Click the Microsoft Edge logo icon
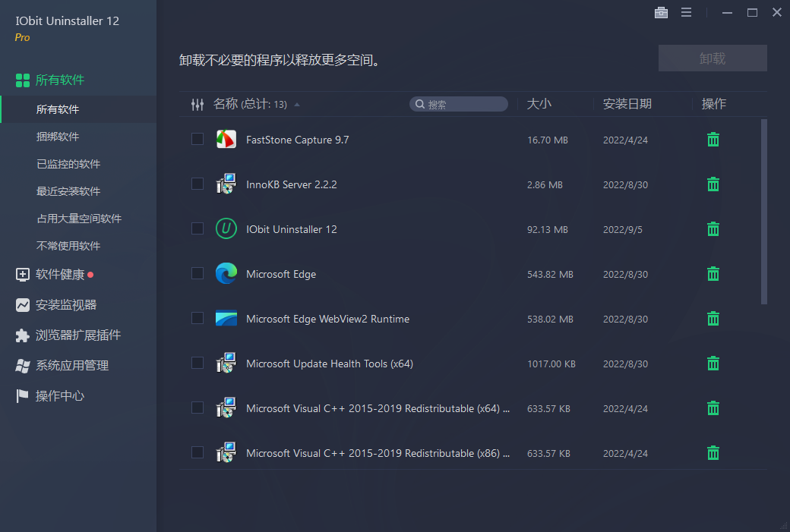The height and width of the screenshot is (532, 790). tap(226, 273)
